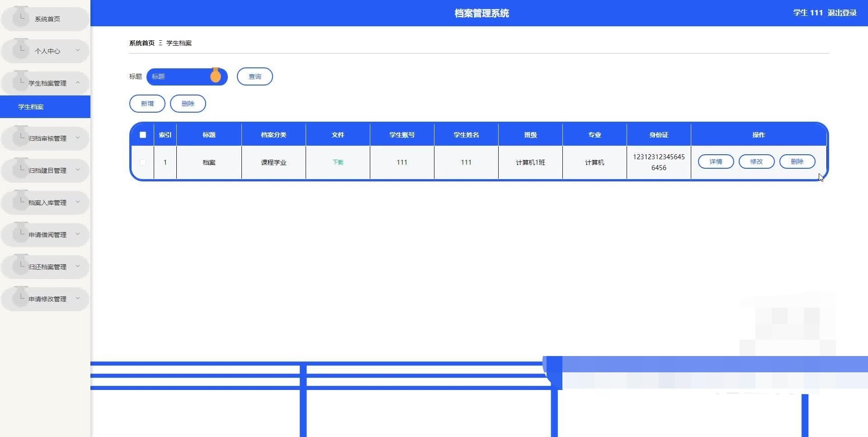Click the 索引 column header
Viewport: 868px width, 437px height.
click(x=165, y=135)
